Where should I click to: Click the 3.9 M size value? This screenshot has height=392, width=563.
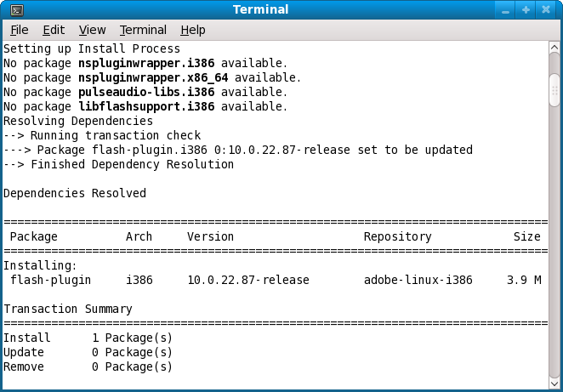click(x=523, y=280)
